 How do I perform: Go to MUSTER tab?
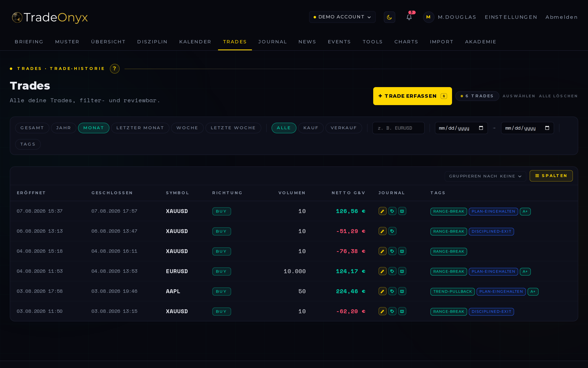[67, 42]
